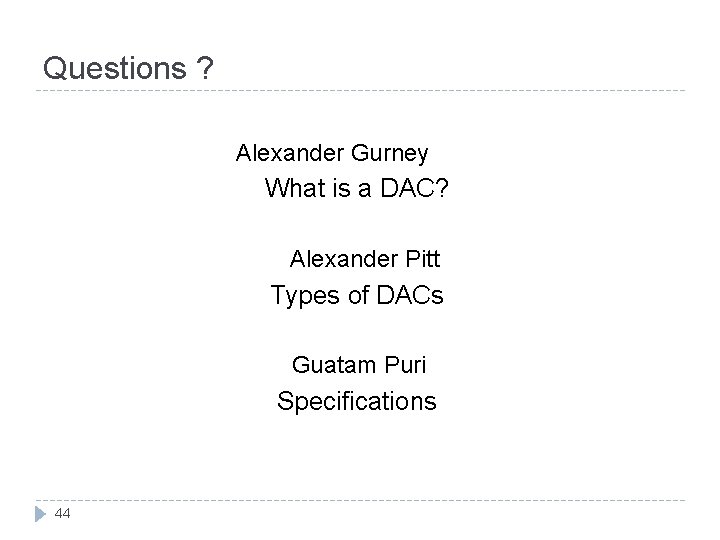Click the name Alexander Gurney
Image resolution: width=720 pixels, height=540 pixels.
click(x=332, y=153)
